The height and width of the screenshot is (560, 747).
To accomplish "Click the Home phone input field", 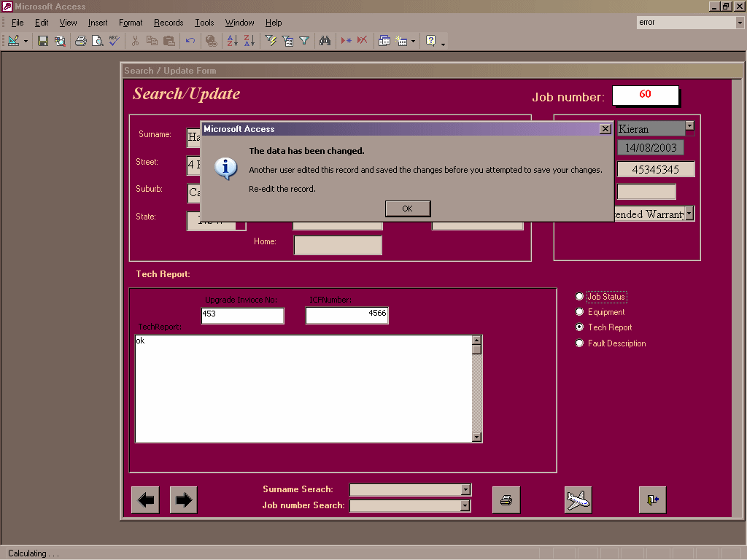I will point(338,245).
